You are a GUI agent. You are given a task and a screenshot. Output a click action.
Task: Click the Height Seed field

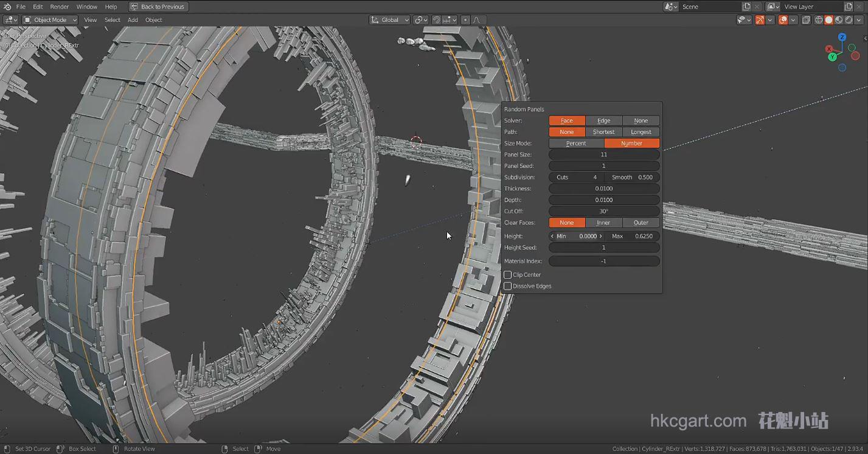click(x=604, y=248)
